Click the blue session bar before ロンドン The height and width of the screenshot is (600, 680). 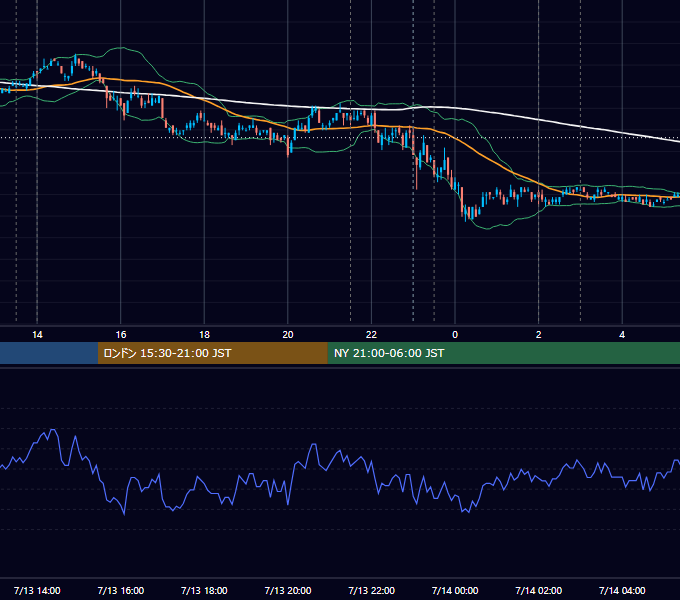(x=49, y=353)
